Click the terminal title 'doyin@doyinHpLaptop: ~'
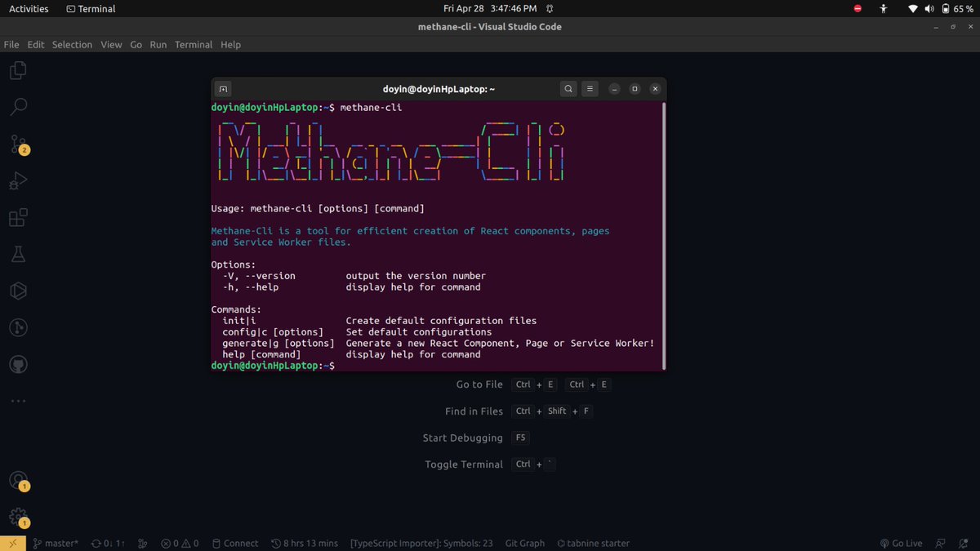The image size is (980, 551). pos(439,89)
